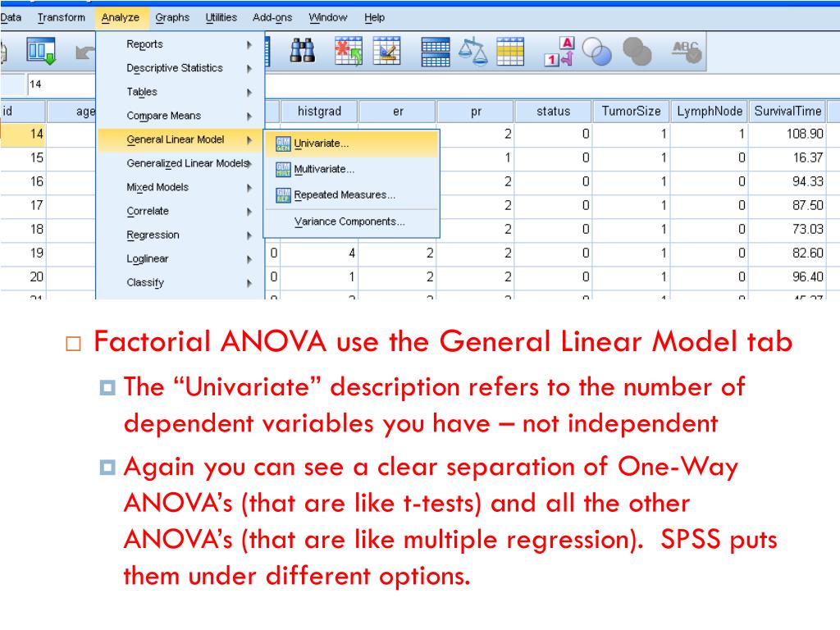Expand the Compare Means submenu
This screenshot has width=840, height=630.
(x=180, y=116)
